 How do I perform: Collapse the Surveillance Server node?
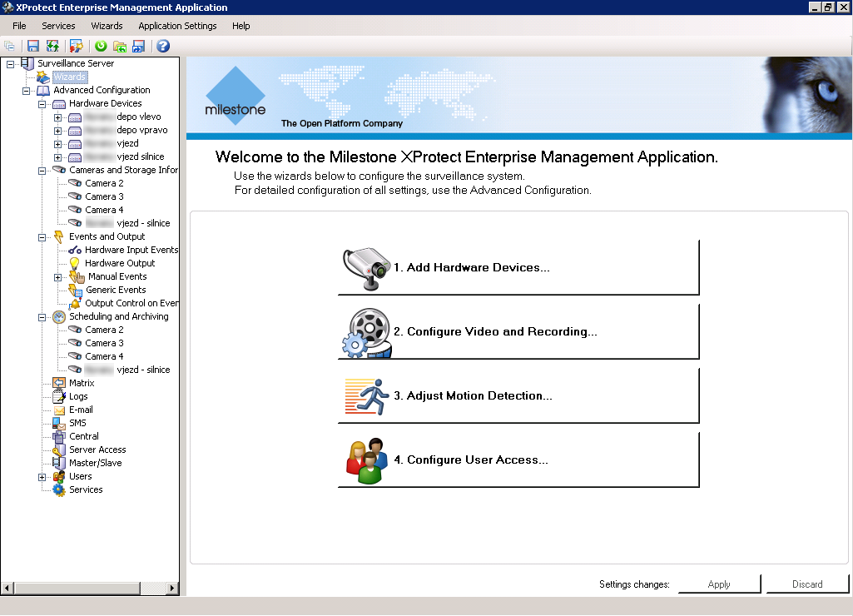(x=10, y=64)
